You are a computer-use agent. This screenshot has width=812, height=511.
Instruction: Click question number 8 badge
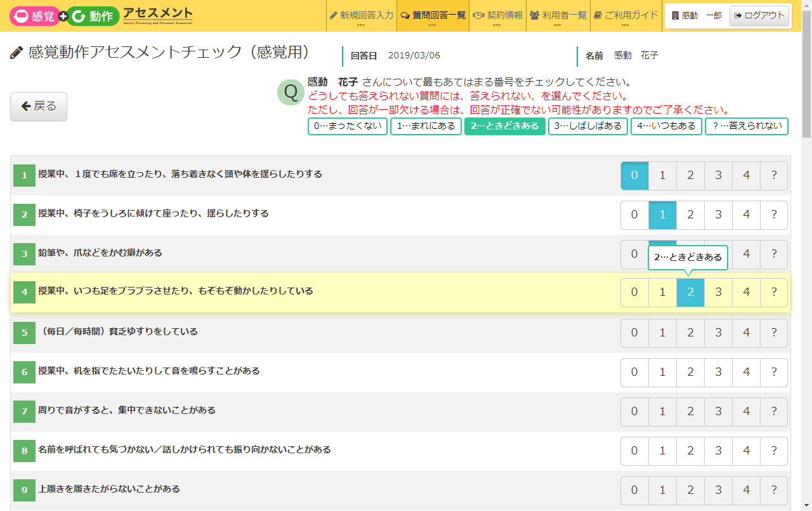tap(24, 451)
